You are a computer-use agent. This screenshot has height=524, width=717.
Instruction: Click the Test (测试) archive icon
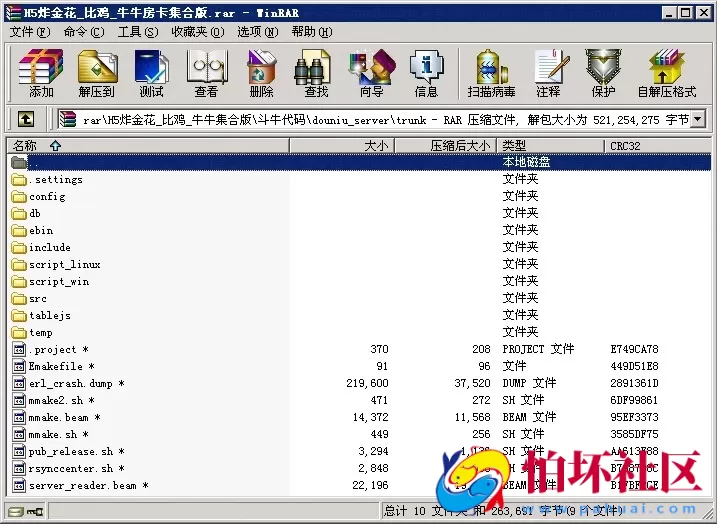point(151,73)
